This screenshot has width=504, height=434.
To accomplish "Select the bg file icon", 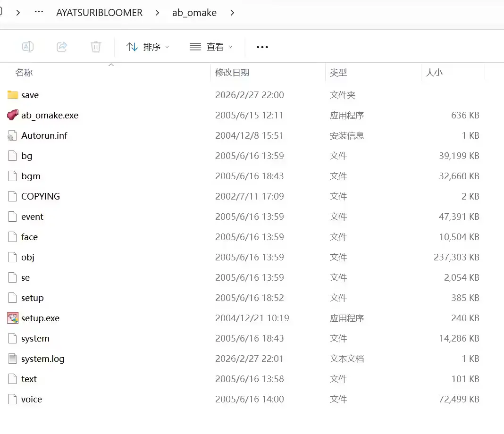I will 13,156.
